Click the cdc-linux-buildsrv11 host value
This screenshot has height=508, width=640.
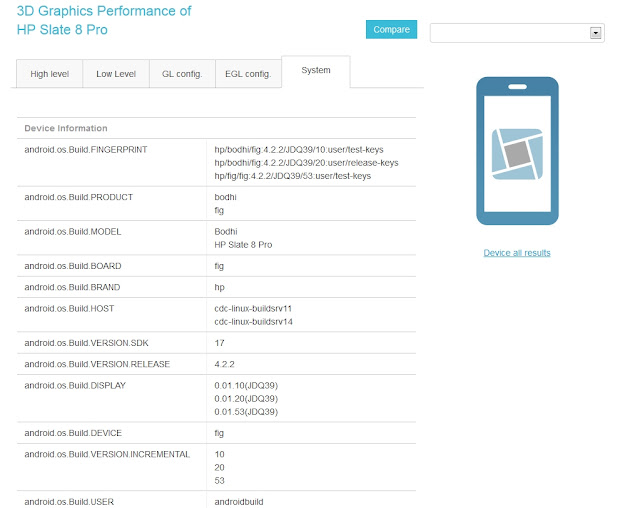(x=253, y=308)
